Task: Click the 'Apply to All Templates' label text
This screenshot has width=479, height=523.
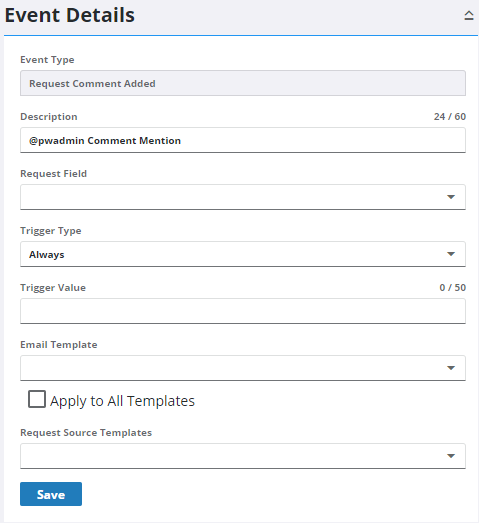Action: 122,401
